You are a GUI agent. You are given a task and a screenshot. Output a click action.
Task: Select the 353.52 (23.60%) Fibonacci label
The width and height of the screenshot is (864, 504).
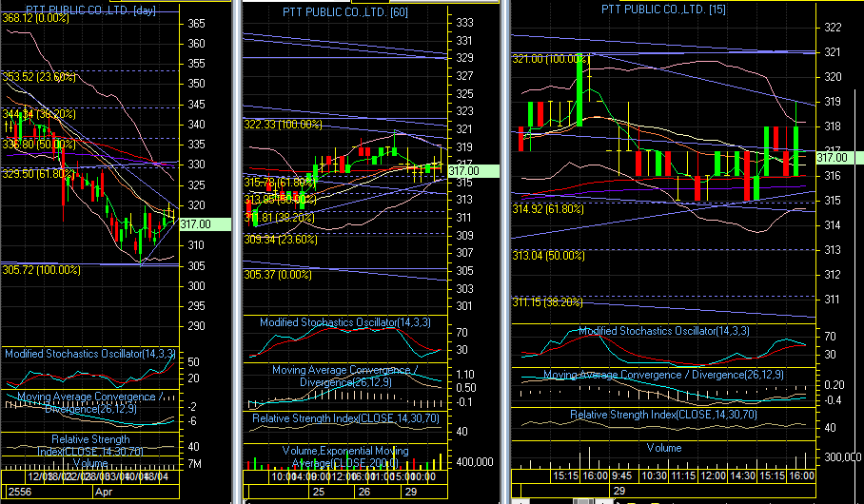39,77
